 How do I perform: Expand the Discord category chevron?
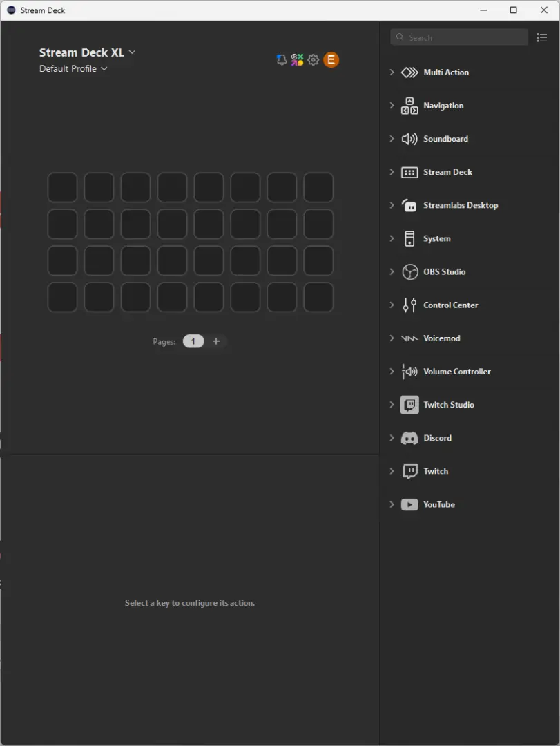(392, 438)
